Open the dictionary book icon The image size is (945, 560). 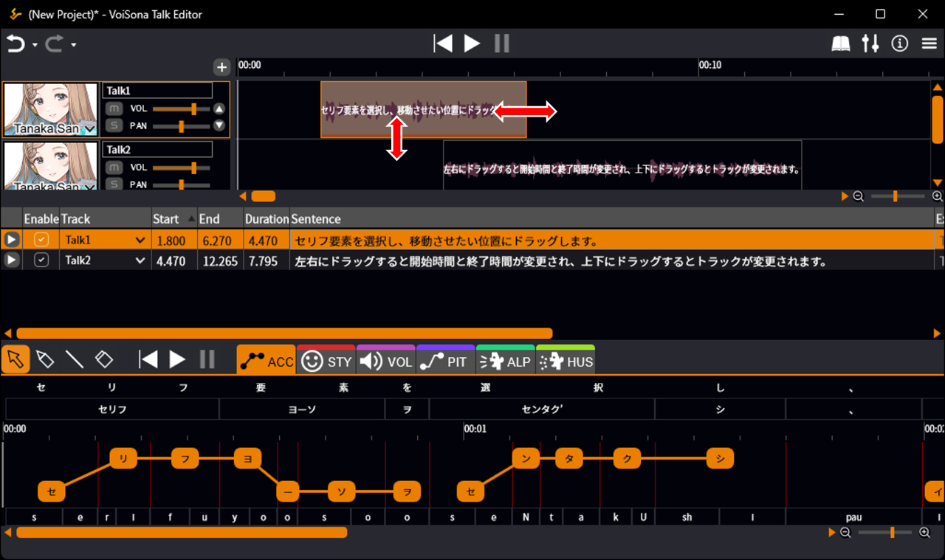pyautogui.click(x=841, y=44)
